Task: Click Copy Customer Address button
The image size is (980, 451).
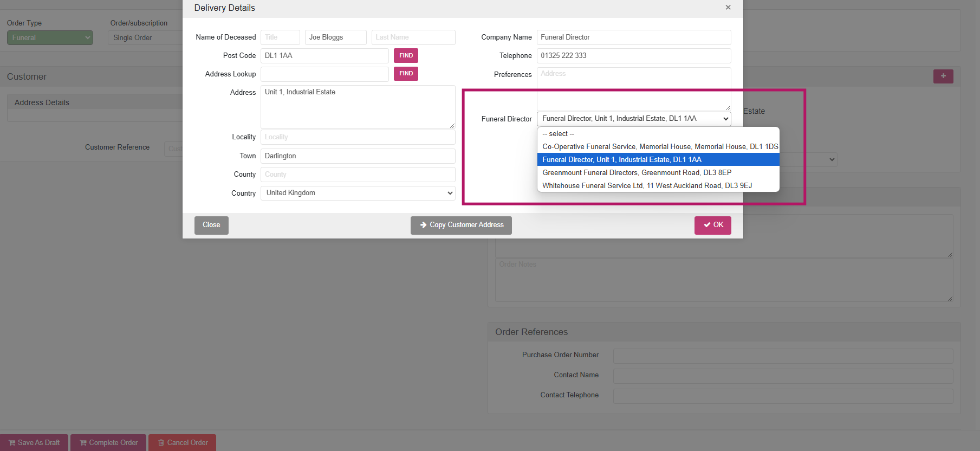Action: 461,225
